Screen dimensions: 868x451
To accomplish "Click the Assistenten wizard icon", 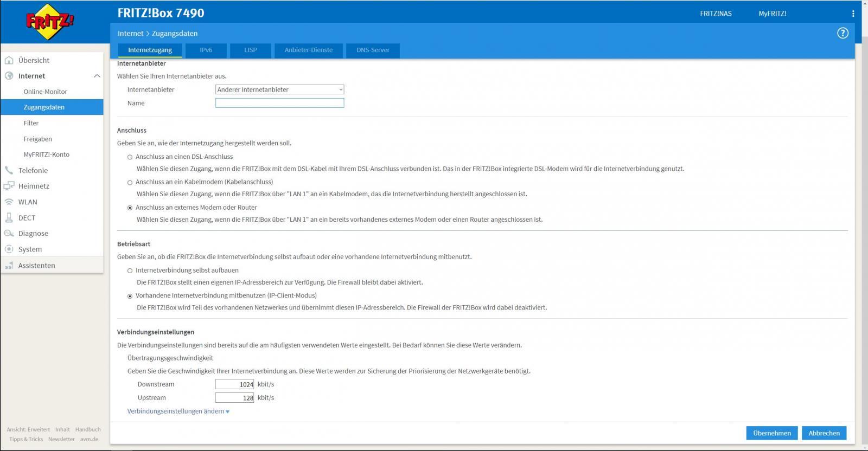I will tap(9, 265).
